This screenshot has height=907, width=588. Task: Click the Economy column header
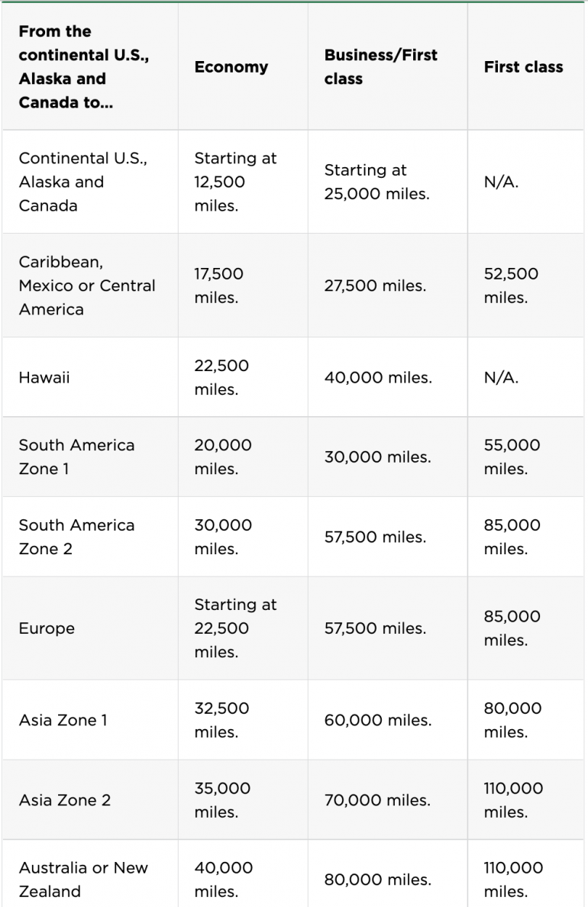pyautogui.click(x=231, y=67)
